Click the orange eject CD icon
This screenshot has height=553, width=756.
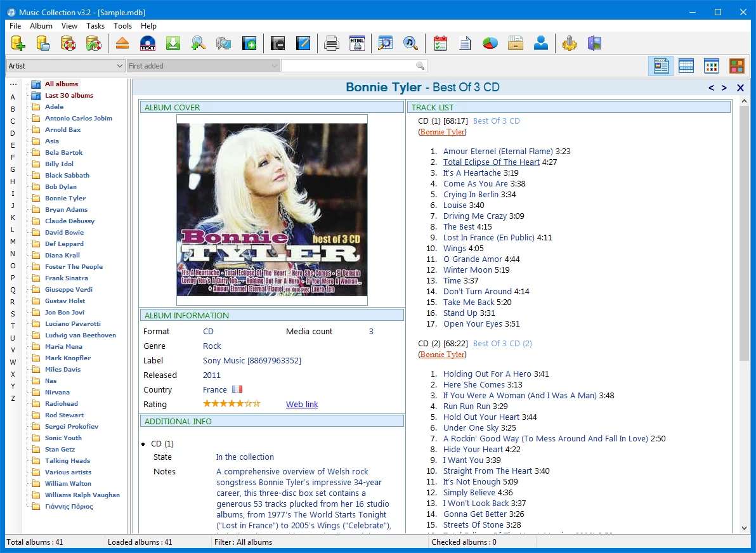pos(122,43)
